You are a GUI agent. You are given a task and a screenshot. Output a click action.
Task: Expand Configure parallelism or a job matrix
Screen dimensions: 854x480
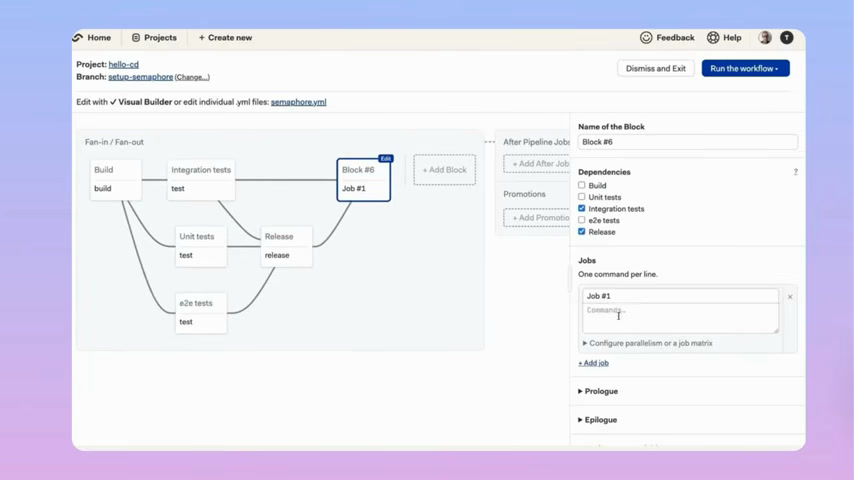click(647, 343)
